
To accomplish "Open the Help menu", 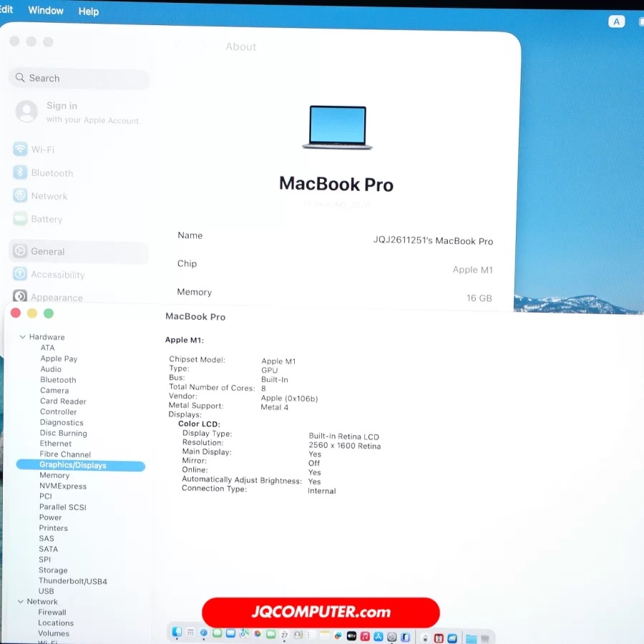I will (x=89, y=11).
